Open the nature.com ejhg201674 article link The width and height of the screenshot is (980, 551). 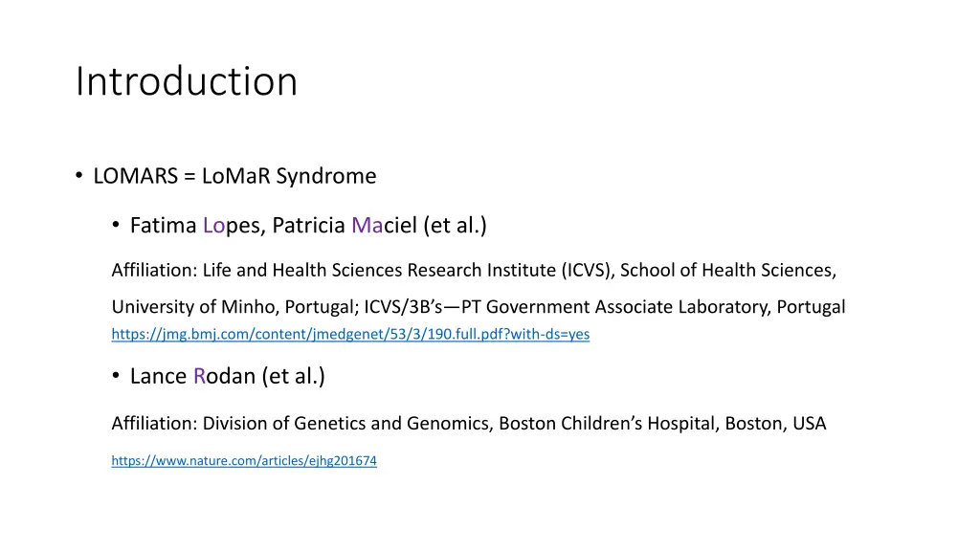(x=244, y=461)
